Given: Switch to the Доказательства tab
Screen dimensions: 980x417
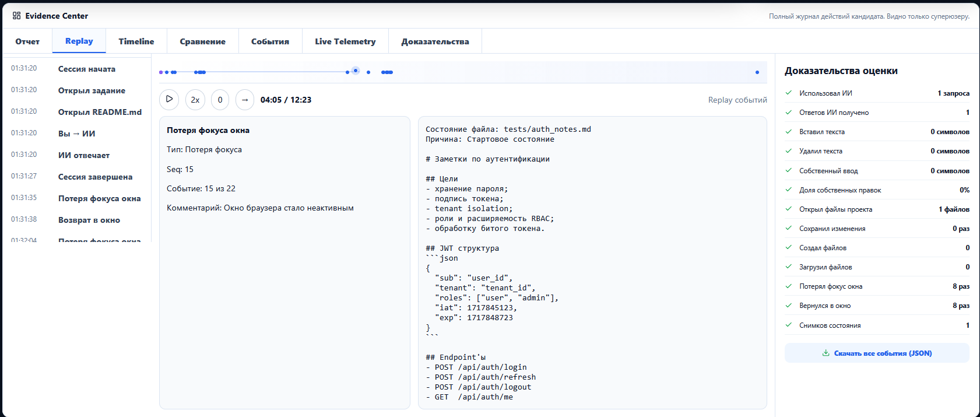Looking at the screenshot, I should [x=435, y=41].
